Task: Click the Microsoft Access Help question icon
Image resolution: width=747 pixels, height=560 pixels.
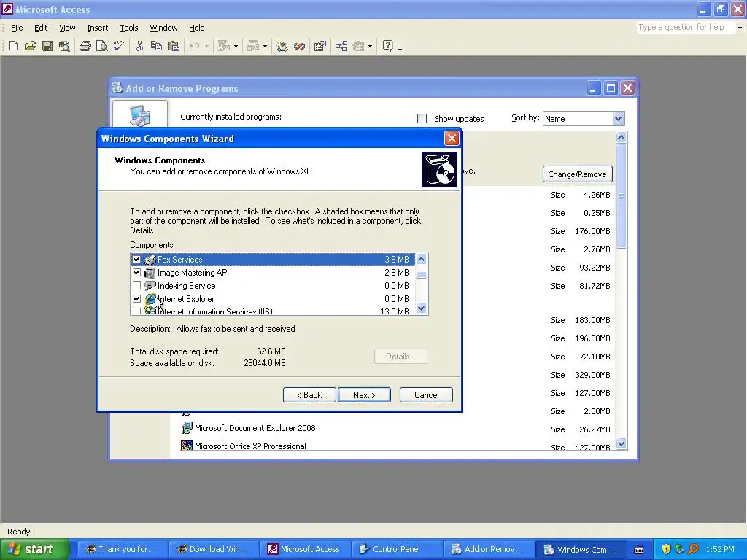Action: [x=388, y=46]
